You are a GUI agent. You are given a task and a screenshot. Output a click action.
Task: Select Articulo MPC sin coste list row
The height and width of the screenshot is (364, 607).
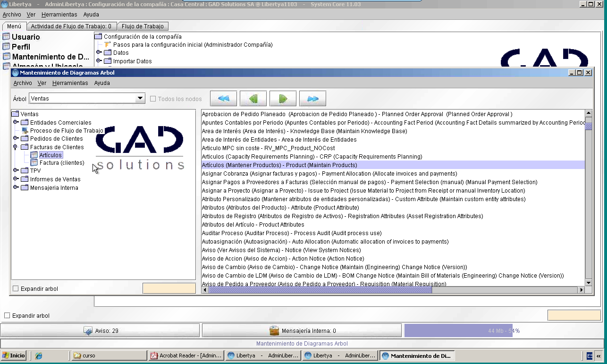coord(393,148)
